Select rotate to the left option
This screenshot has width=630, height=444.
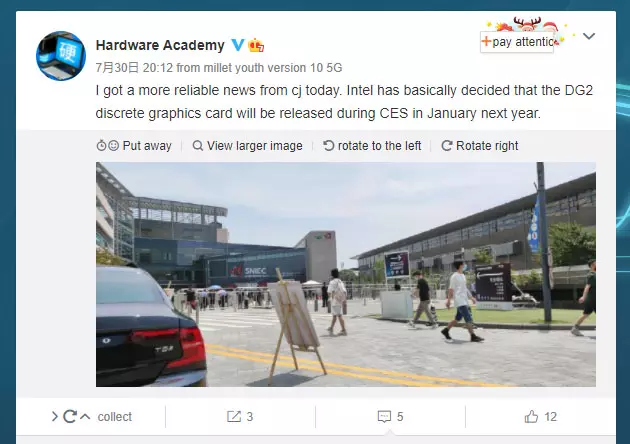[x=372, y=145]
